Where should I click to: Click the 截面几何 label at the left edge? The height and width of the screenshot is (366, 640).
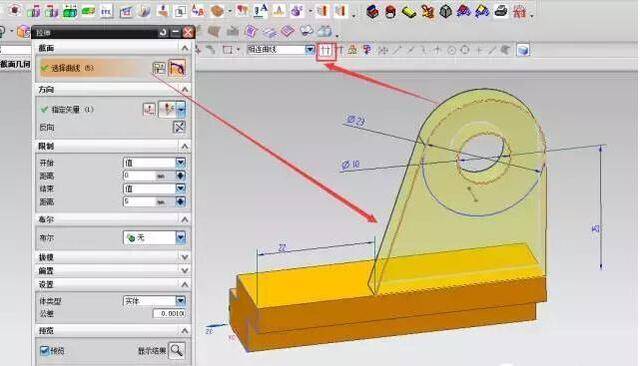click(15, 64)
